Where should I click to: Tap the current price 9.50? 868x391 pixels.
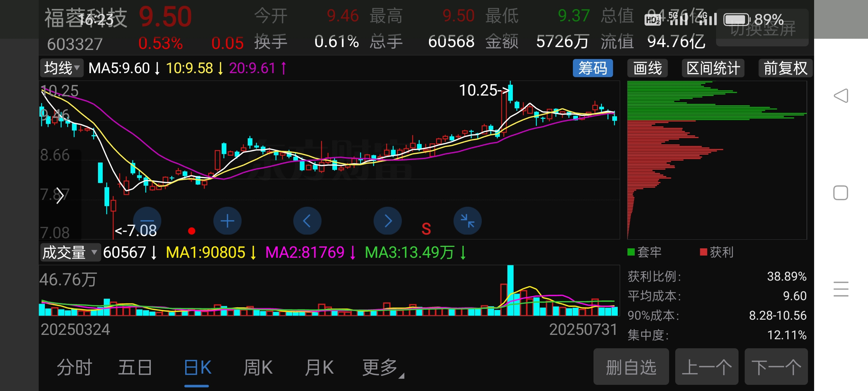[165, 17]
